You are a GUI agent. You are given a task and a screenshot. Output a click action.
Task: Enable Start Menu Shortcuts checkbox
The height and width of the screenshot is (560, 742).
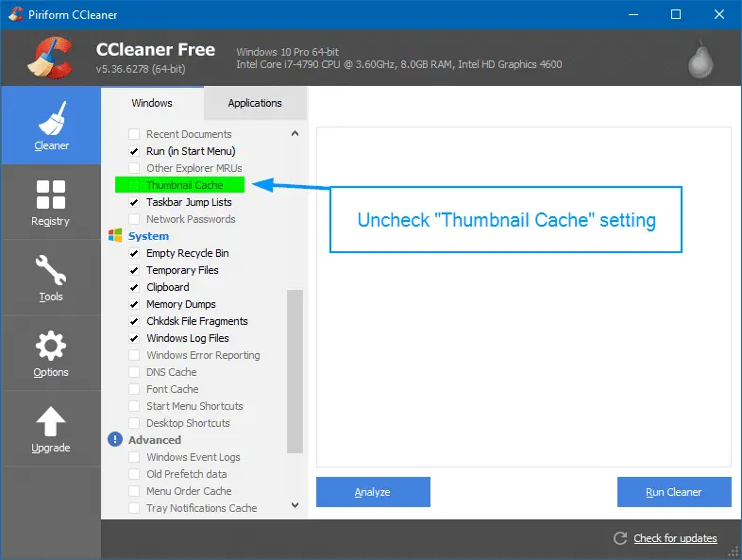click(x=134, y=406)
